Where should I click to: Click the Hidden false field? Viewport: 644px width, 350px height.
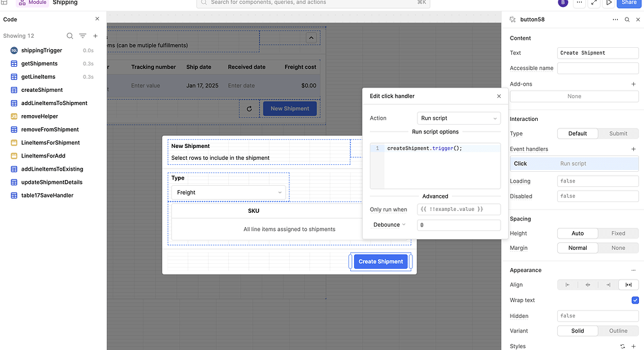pos(597,316)
